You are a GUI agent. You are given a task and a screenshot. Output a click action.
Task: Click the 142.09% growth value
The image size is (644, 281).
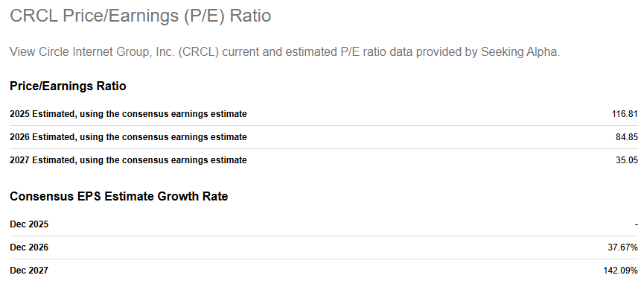[x=622, y=271]
